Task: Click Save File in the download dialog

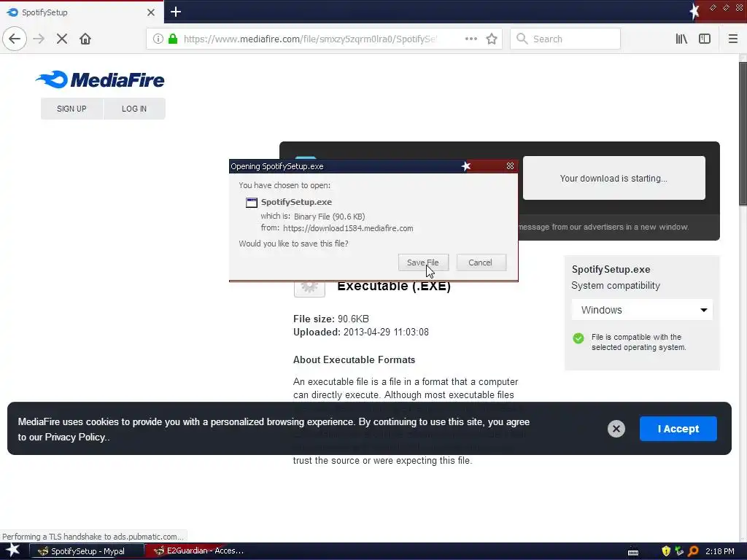Action: click(423, 262)
